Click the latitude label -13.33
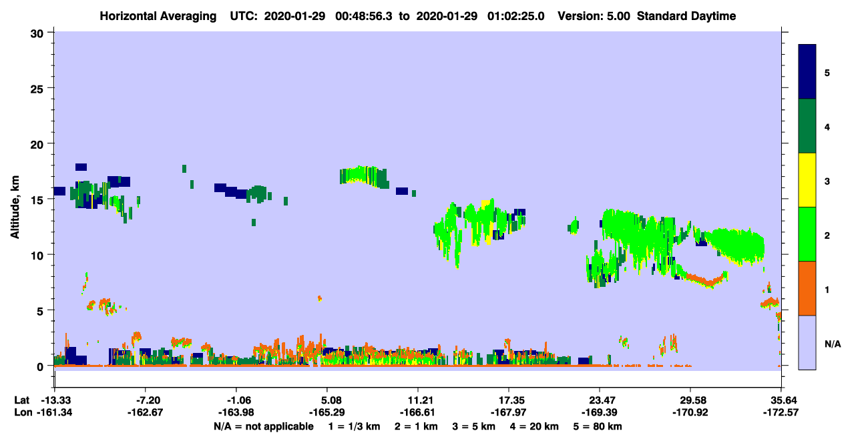 57,400
